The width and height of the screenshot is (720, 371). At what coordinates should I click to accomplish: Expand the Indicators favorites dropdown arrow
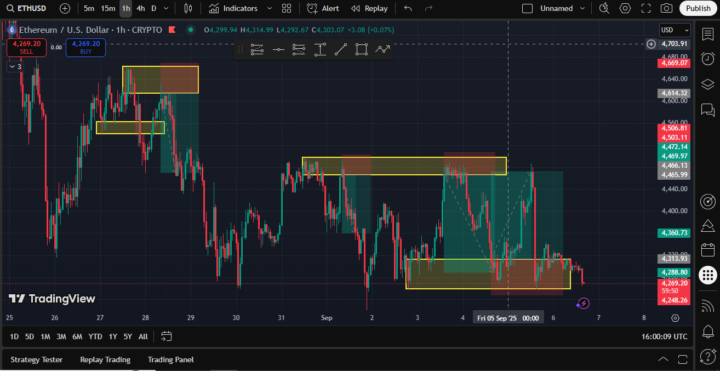click(270, 8)
